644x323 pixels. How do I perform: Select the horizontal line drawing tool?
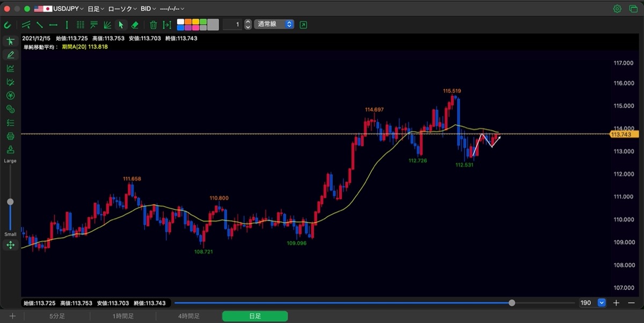[x=53, y=25]
